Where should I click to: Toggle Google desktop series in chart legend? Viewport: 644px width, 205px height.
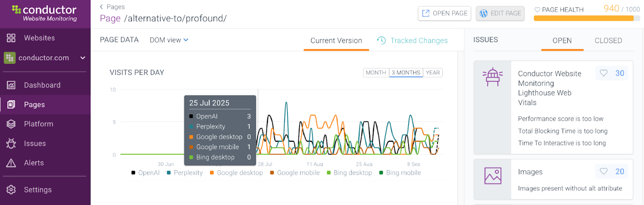coord(236,173)
